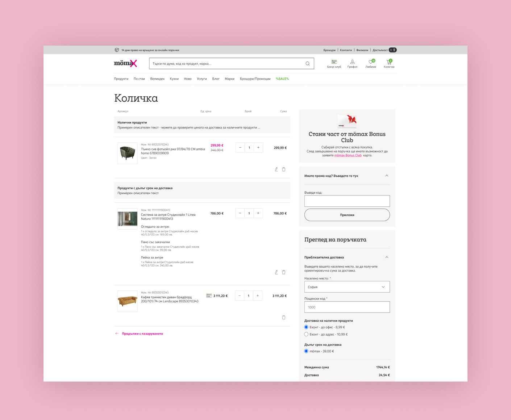Open the Кухни menu

point(174,79)
